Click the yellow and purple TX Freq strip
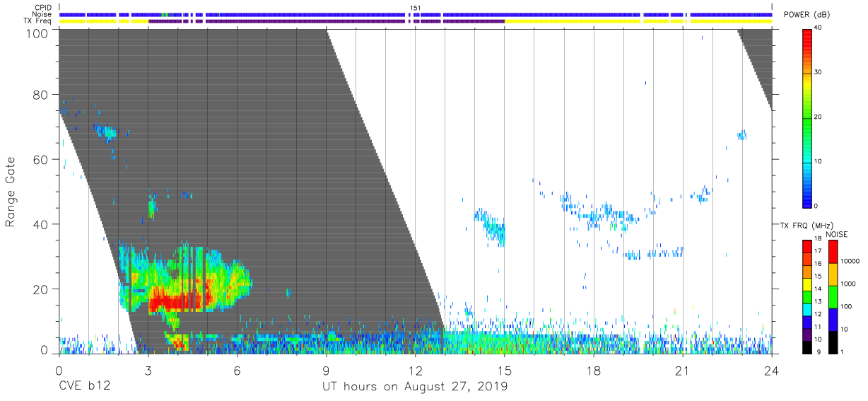This screenshot has width=868, height=401. click(415, 21)
